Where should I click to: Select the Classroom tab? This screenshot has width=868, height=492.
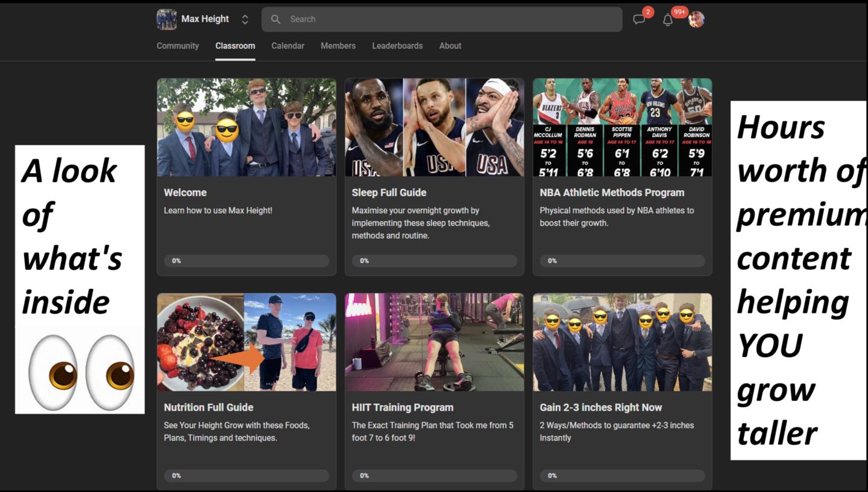(x=235, y=46)
